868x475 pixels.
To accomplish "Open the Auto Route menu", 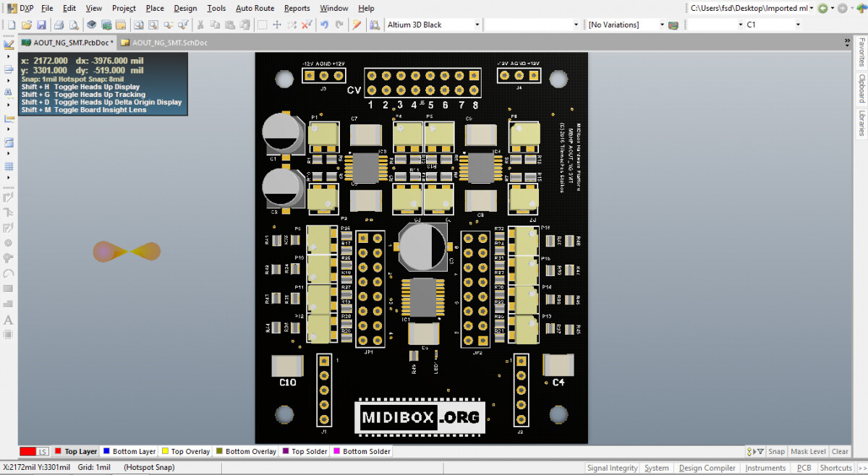I will 255,8.
